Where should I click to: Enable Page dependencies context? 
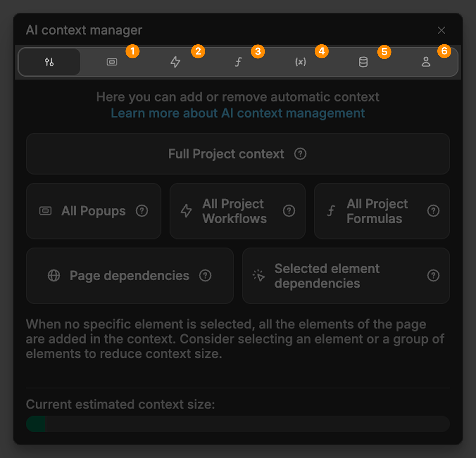tap(129, 276)
